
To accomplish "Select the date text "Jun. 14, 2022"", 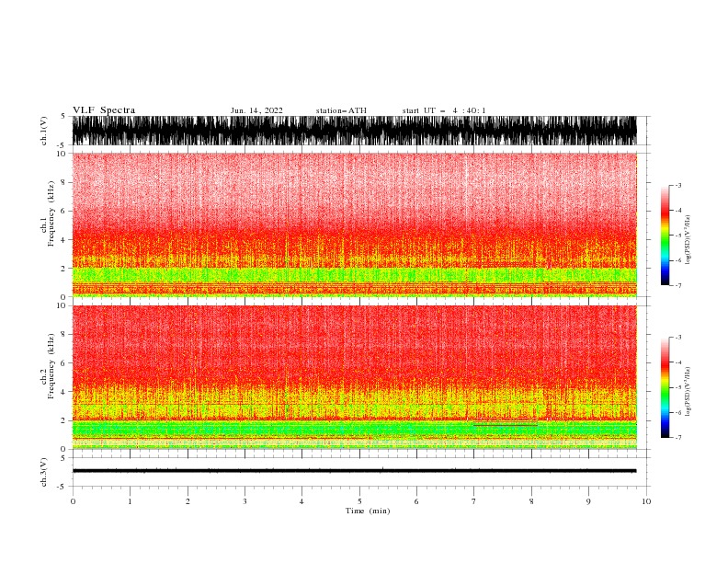I will pos(256,110).
